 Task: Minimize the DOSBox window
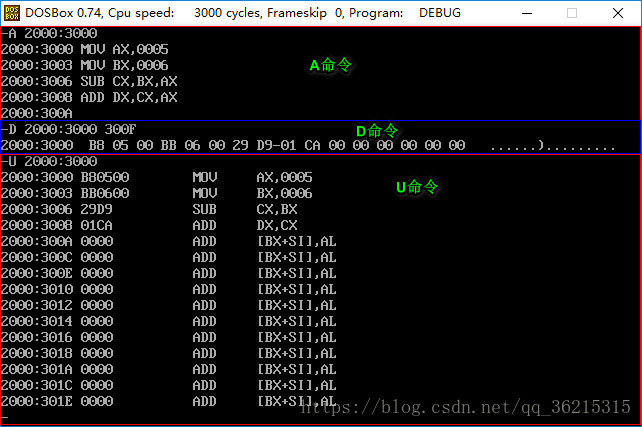(526, 13)
